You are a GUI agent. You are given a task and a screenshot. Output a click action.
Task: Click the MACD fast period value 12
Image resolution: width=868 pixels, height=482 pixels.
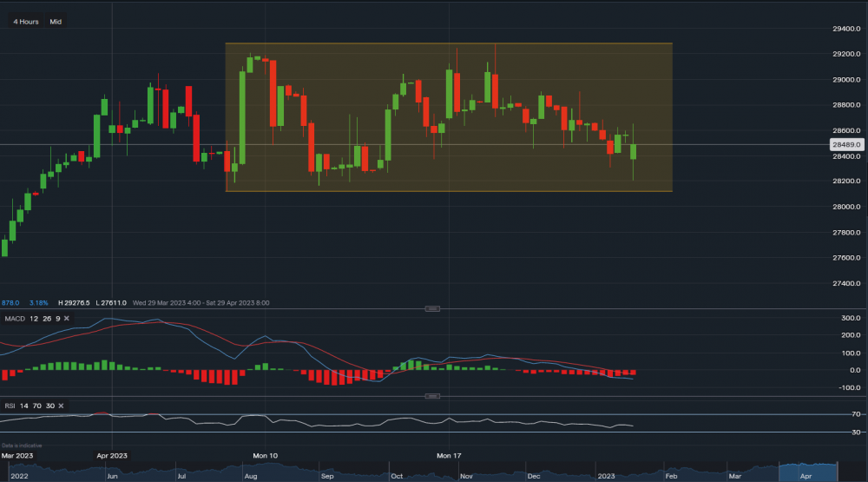[33, 320]
